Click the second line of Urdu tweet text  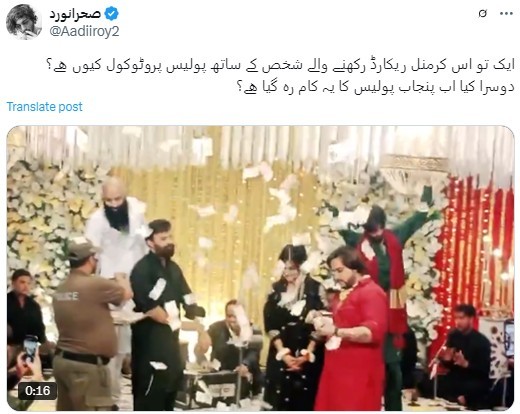(375, 88)
